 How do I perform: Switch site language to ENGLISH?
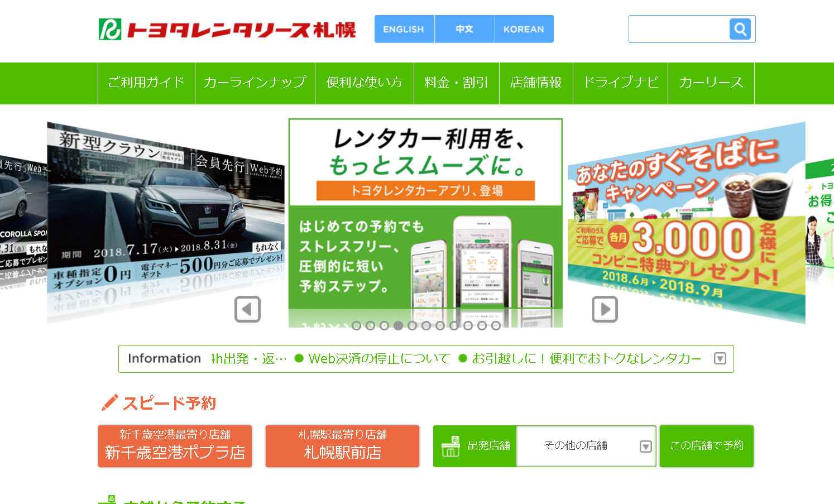coord(404,29)
